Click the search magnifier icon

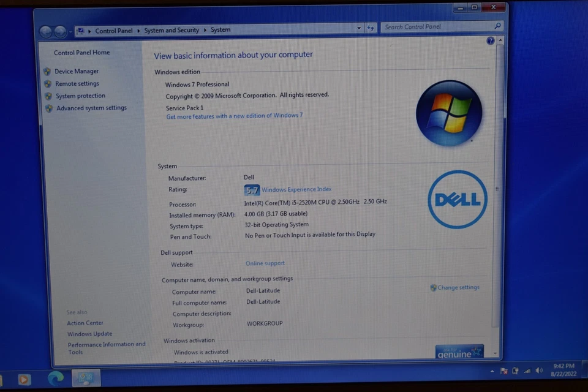(497, 27)
